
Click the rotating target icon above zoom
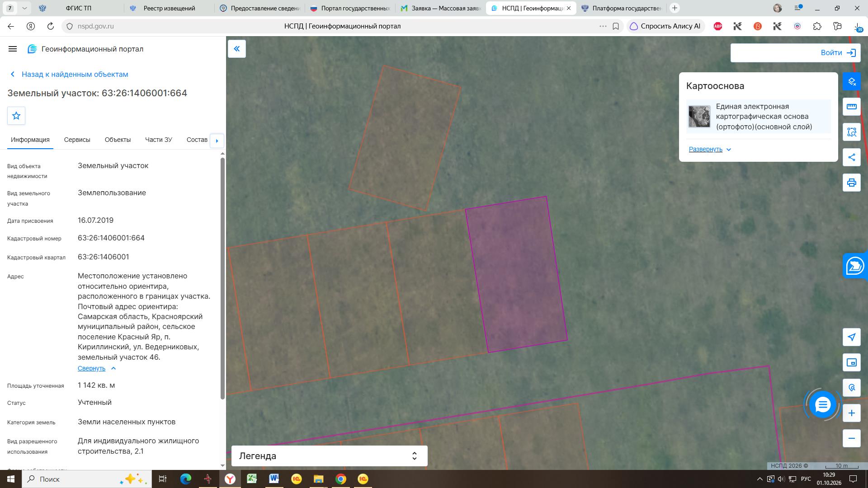852,388
